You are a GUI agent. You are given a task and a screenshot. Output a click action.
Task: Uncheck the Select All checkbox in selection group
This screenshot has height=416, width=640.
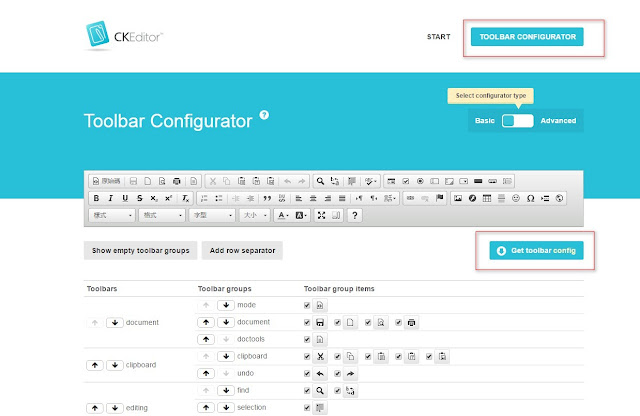point(307,407)
